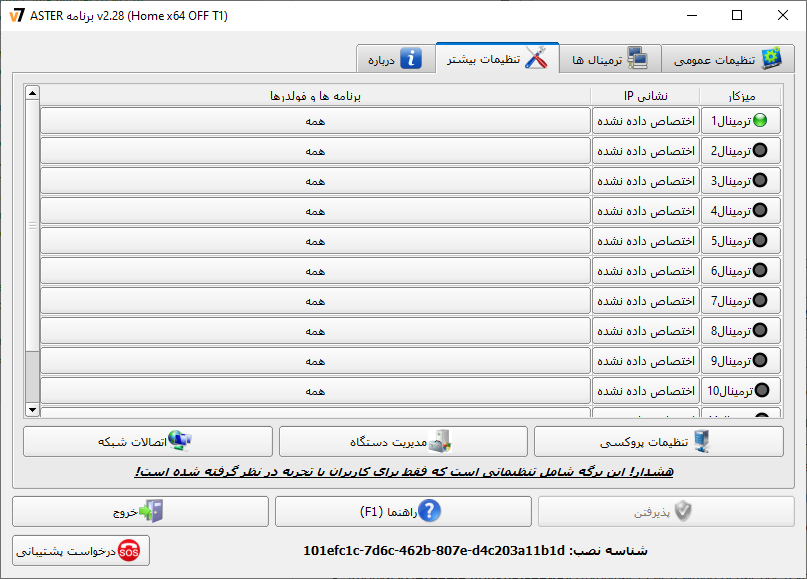Viewport: 807px width, 579px height.
Task: Click the نشانی IP column header
Action: point(646,96)
